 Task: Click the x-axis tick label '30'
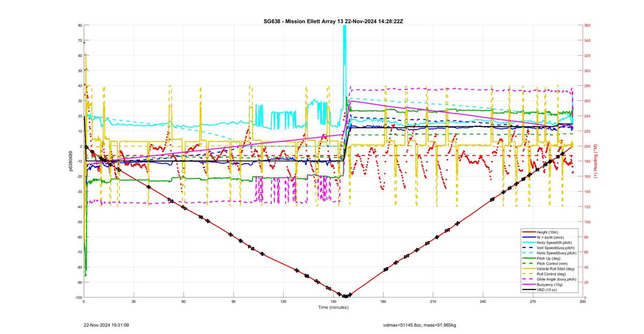134,302
